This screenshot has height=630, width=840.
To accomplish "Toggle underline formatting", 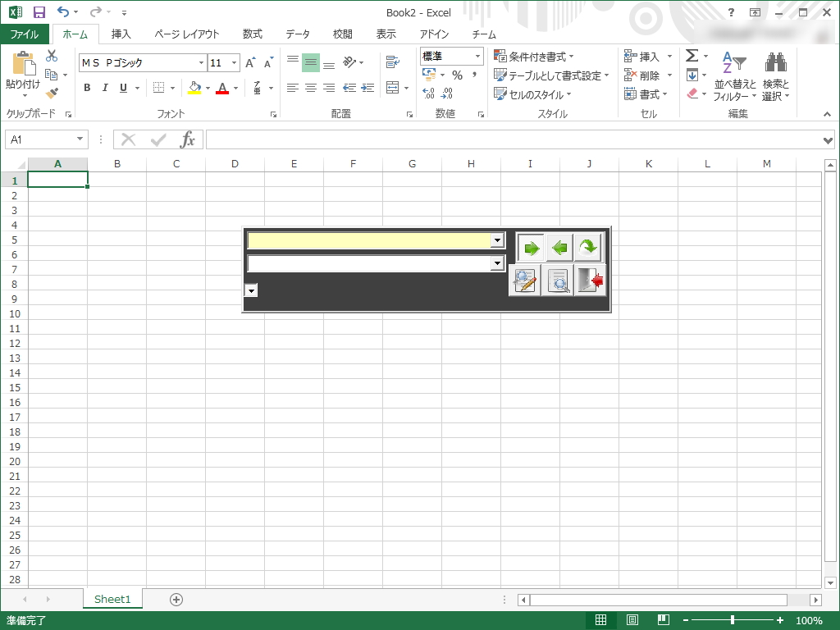I will tap(123, 88).
